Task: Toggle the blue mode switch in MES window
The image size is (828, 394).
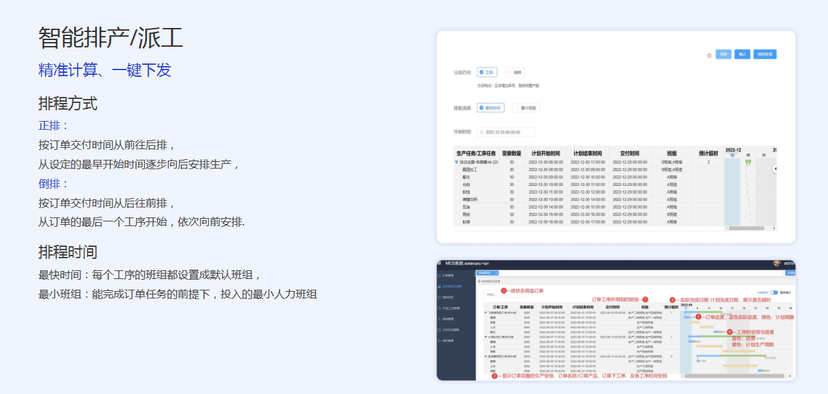Action: (774, 293)
